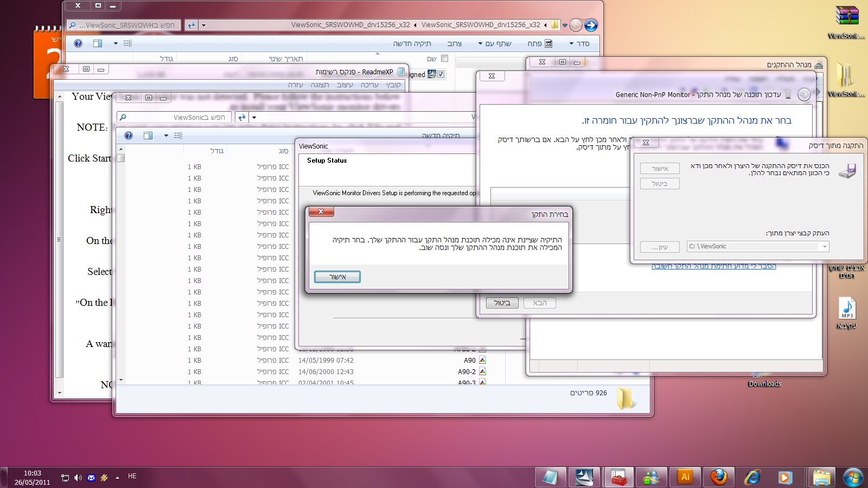Expand address dropdown in 926-item ViewSonic window

point(254,117)
